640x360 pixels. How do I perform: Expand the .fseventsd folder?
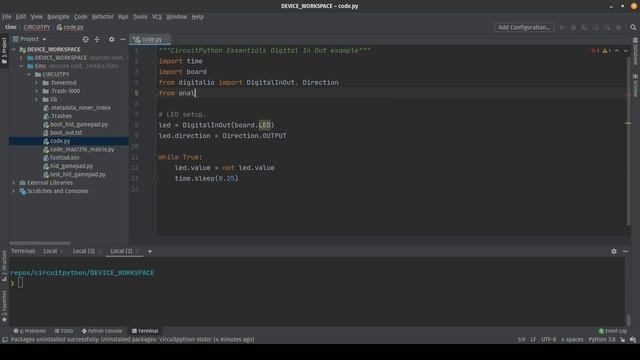(37, 83)
